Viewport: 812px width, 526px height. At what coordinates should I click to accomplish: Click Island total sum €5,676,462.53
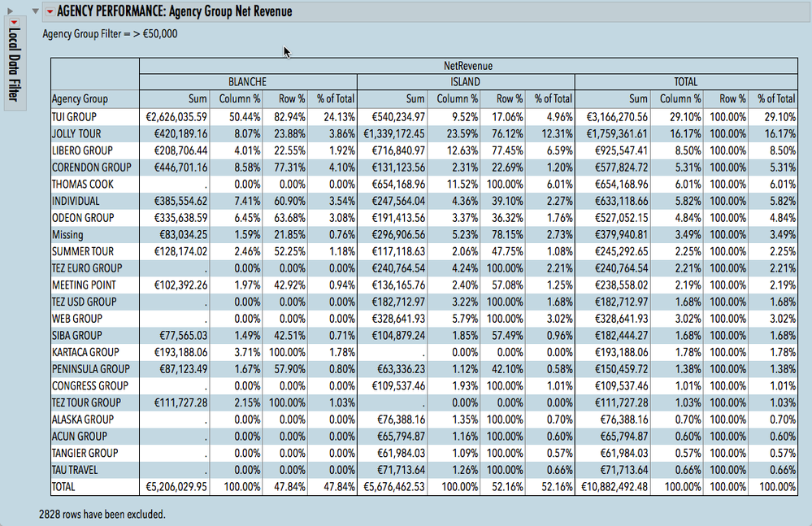[394, 487]
